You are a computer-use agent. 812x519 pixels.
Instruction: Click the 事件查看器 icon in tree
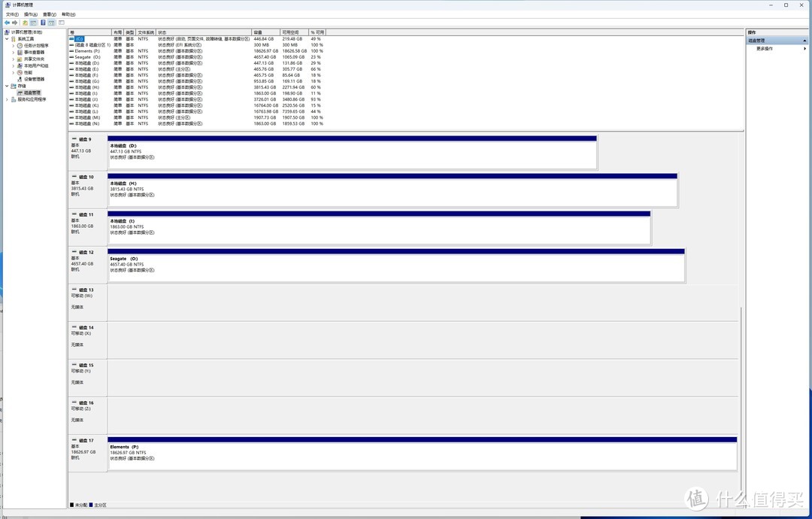[20, 53]
